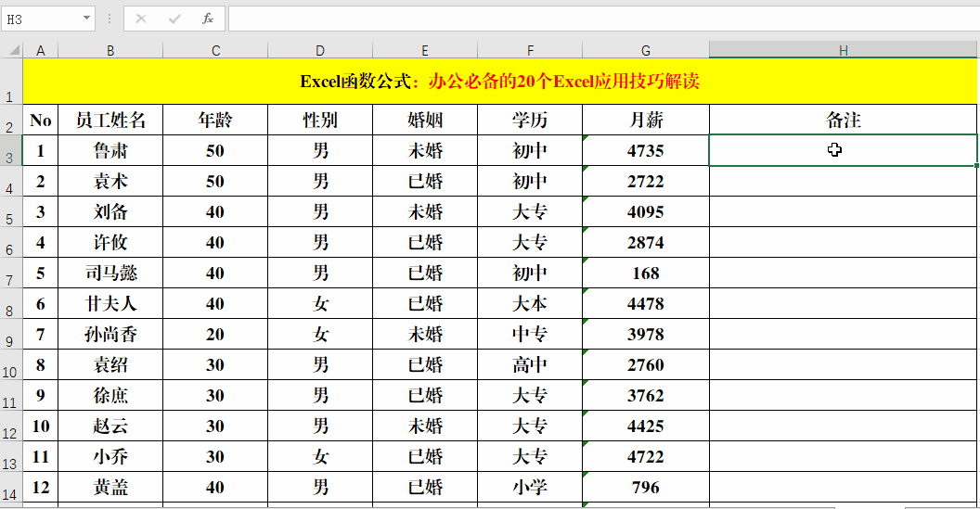
Task: Select the salary cell 3978
Action: click(646, 334)
